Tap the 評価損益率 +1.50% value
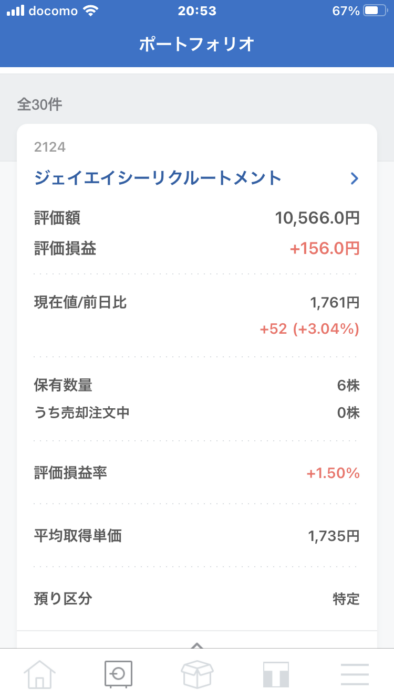394x700 pixels. click(x=333, y=473)
